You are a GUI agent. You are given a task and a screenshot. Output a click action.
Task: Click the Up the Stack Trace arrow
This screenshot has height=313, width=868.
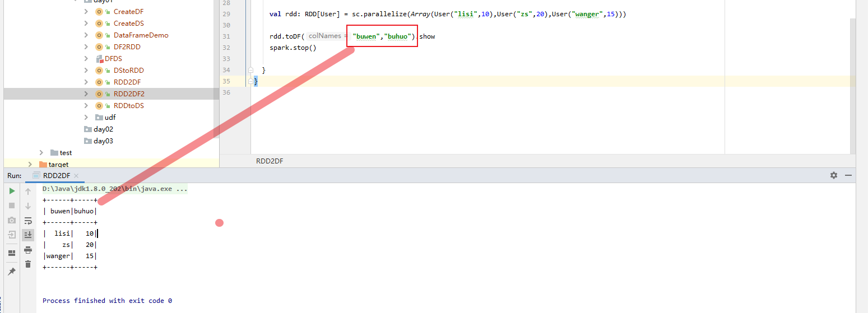[28, 191]
